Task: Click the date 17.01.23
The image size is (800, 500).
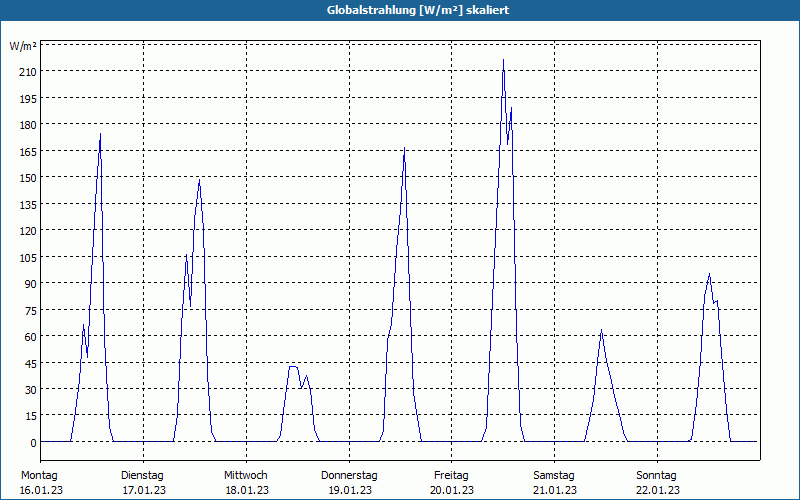Action: coord(144,490)
